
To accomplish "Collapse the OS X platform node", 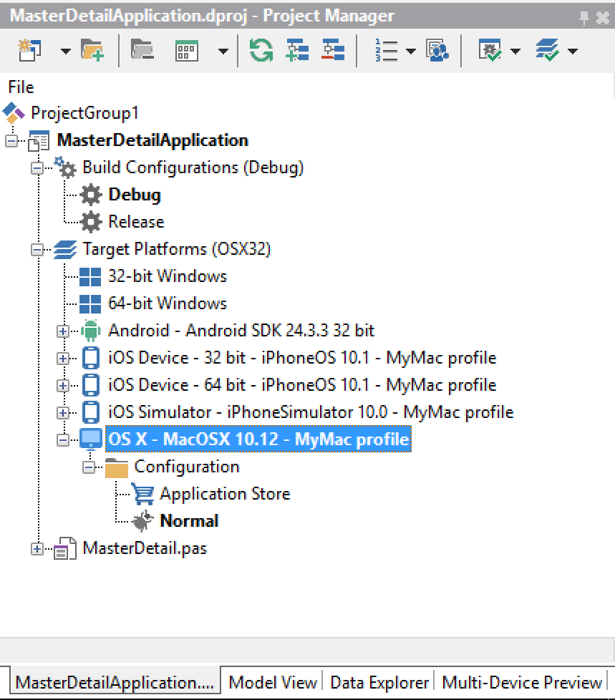I will point(63,441).
